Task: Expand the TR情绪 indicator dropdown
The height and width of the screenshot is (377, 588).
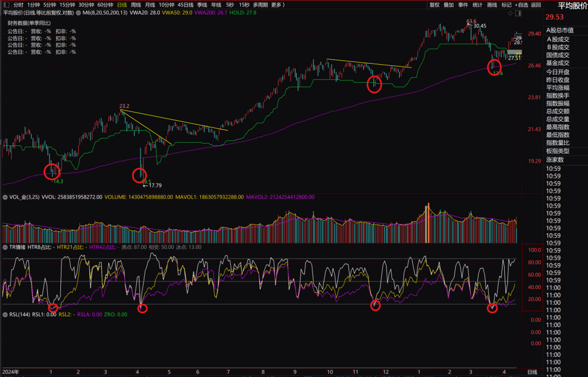Action: coord(5,248)
